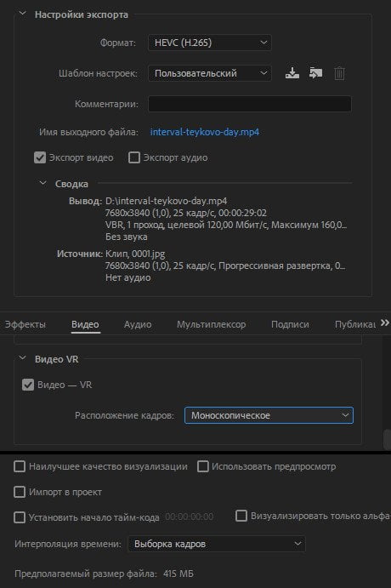Switch to the Эффекты tab

[x=25, y=324]
